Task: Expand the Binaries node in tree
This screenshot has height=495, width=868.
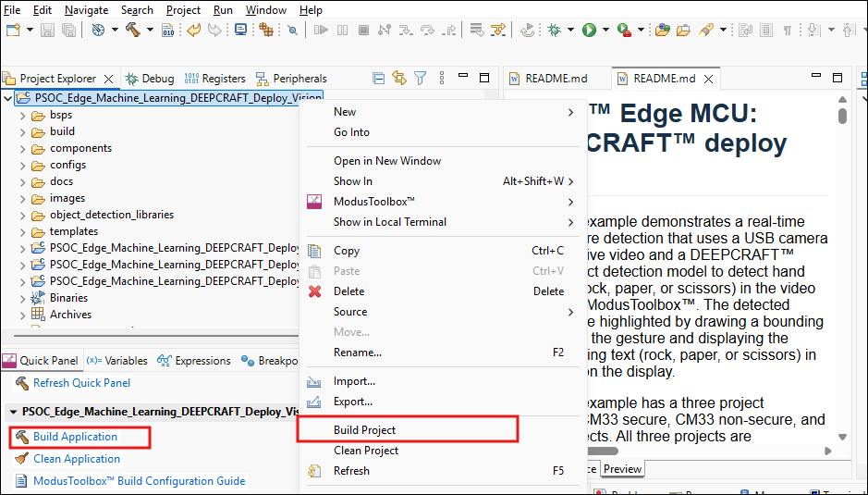Action: point(23,298)
